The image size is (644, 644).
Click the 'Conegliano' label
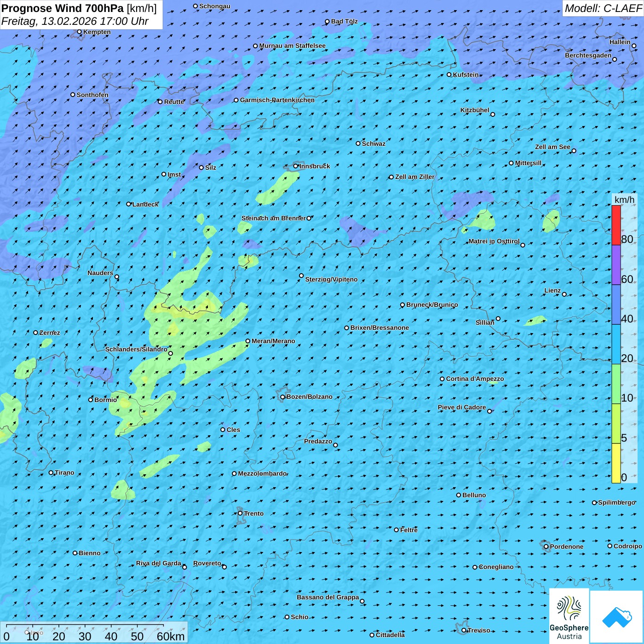click(496, 567)
